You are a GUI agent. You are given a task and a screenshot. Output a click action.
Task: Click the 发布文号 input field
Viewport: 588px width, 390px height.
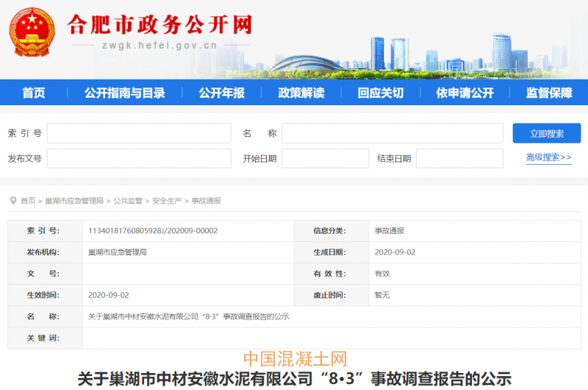pyautogui.click(x=139, y=158)
